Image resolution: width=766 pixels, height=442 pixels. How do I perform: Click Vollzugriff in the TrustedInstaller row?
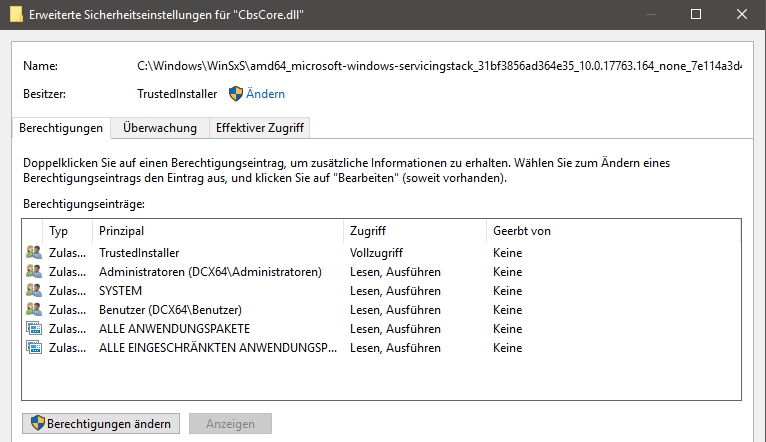376,253
